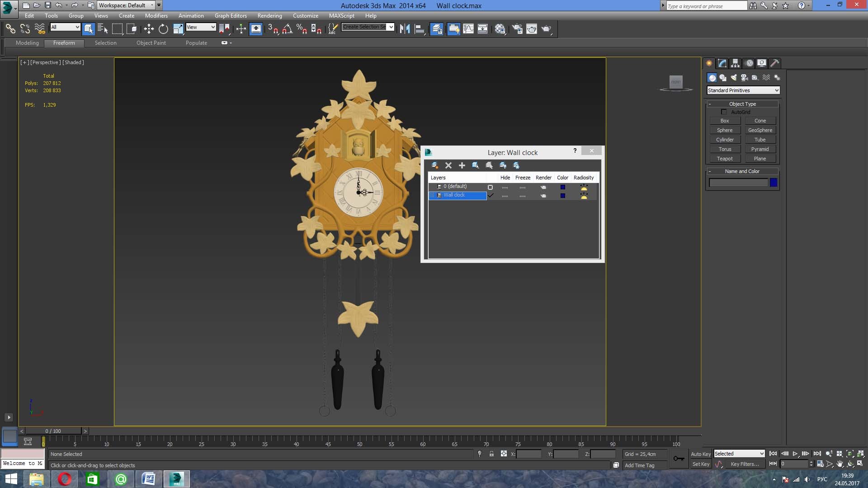Open the Rendering menu
Image resolution: width=868 pixels, height=488 pixels.
269,15
